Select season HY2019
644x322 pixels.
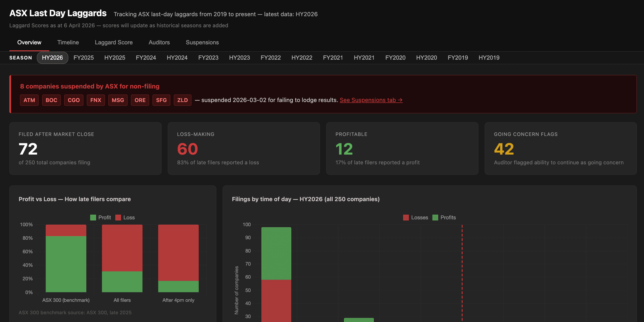point(489,58)
